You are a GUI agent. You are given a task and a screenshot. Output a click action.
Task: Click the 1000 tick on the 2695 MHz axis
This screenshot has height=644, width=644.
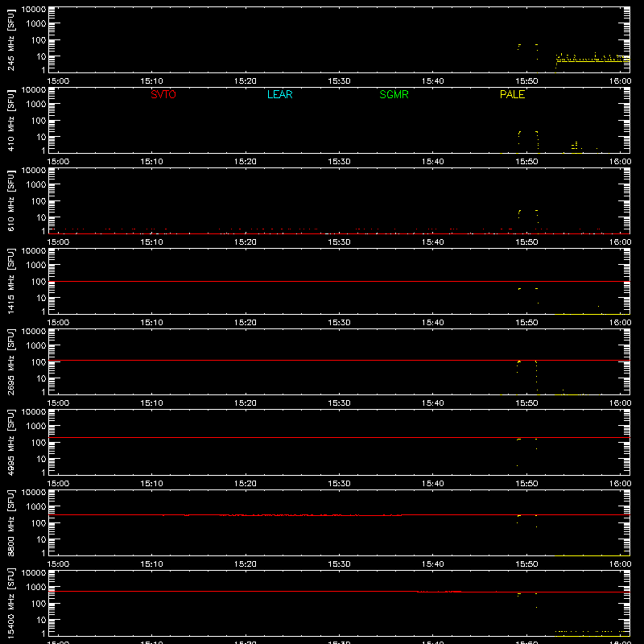[x=36, y=346]
